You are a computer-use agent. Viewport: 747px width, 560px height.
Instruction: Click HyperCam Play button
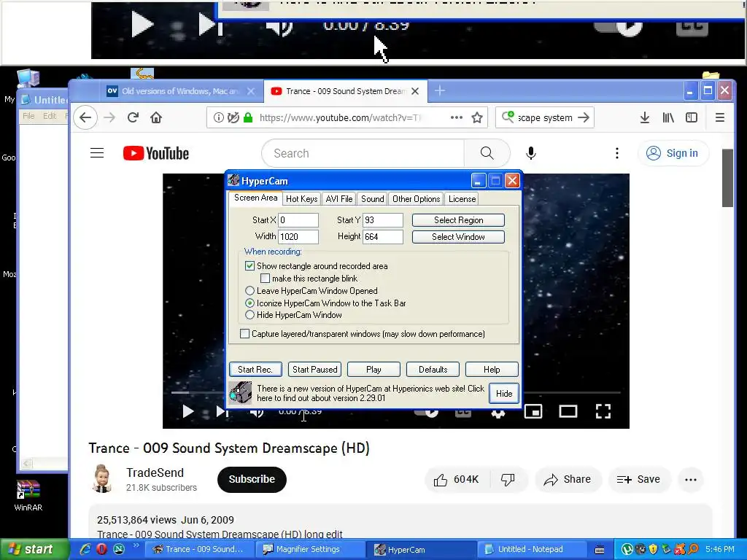click(373, 370)
